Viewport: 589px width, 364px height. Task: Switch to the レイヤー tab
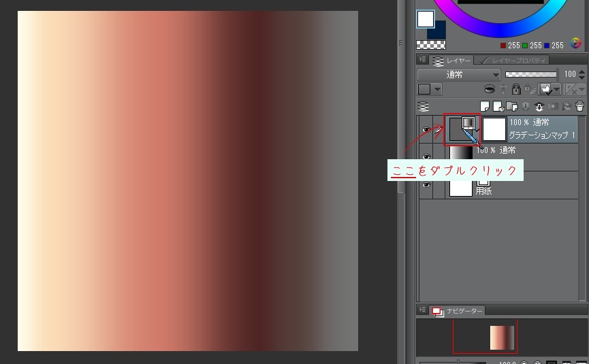click(452, 61)
